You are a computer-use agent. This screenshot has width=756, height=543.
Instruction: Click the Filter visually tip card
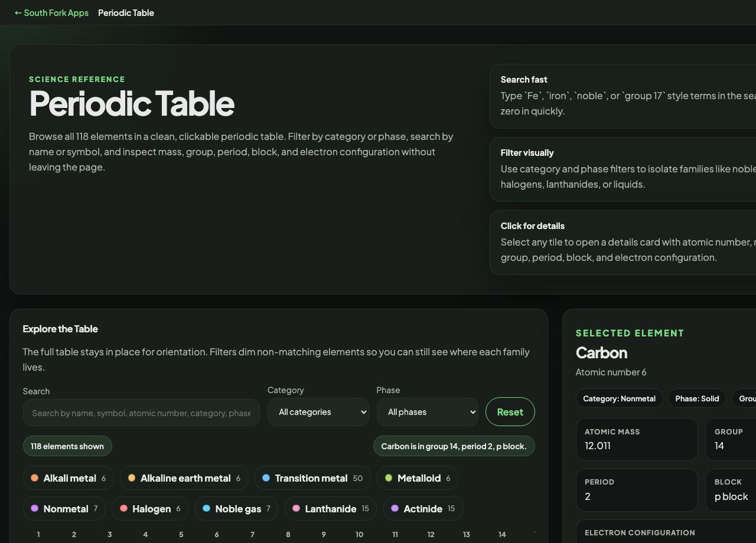[623, 169]
